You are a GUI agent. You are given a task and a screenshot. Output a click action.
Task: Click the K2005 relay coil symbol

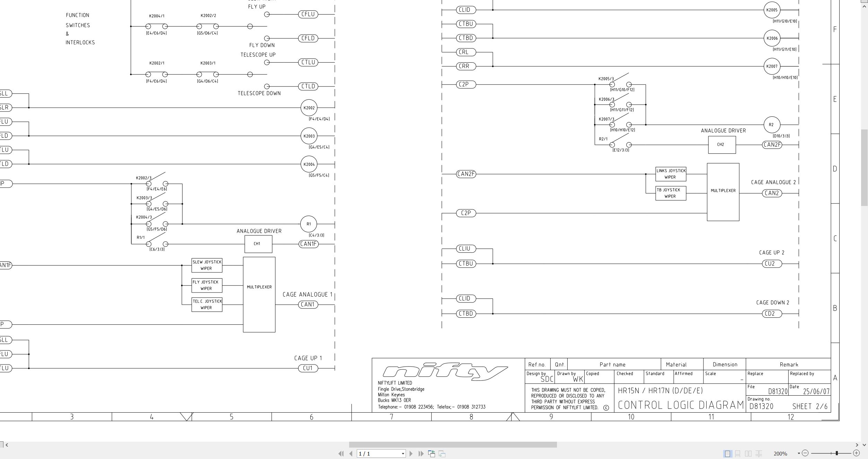pyautogui.click(x=772, y=10)
